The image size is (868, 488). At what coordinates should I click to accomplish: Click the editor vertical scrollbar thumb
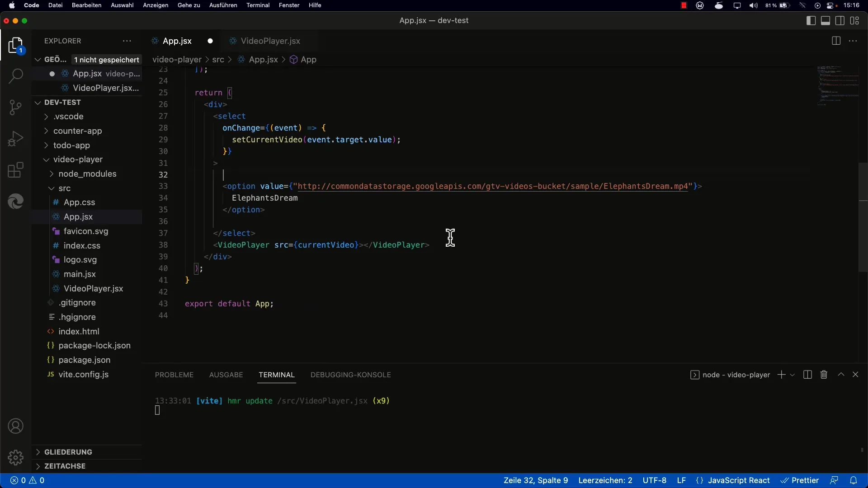click(x=863, y=217)
